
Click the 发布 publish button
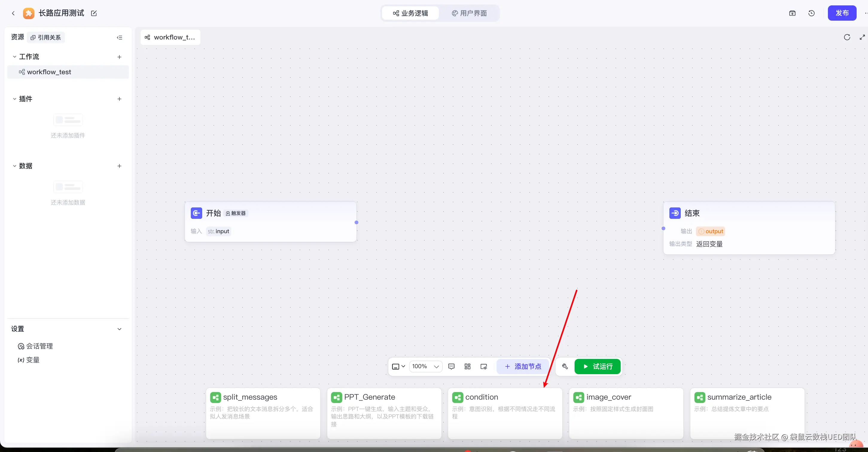842,13
